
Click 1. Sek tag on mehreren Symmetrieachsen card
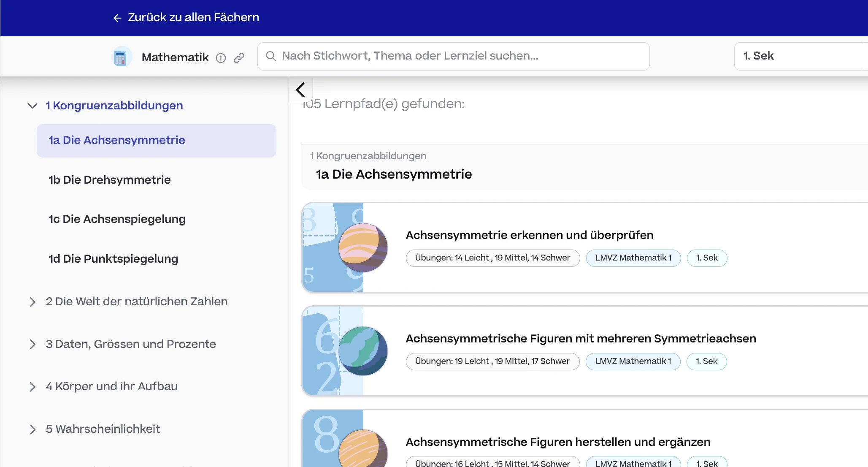pyautogui.click(x=707, y=361)
